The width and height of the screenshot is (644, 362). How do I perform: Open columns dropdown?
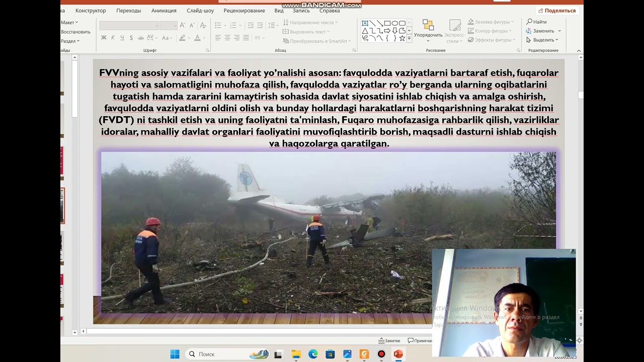pos(260,38)
